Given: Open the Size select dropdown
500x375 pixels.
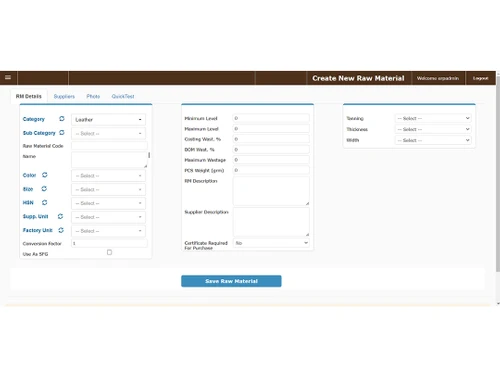Looking at the screenshot, I should tap(108, 189).
